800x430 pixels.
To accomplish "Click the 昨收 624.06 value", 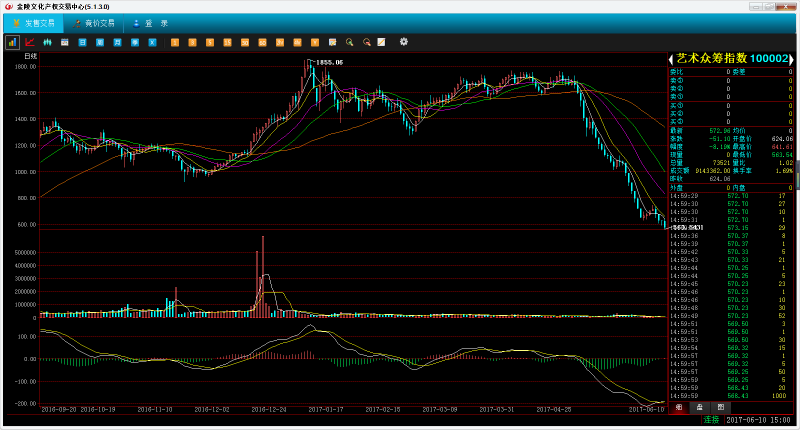I will tap(719, 179).
